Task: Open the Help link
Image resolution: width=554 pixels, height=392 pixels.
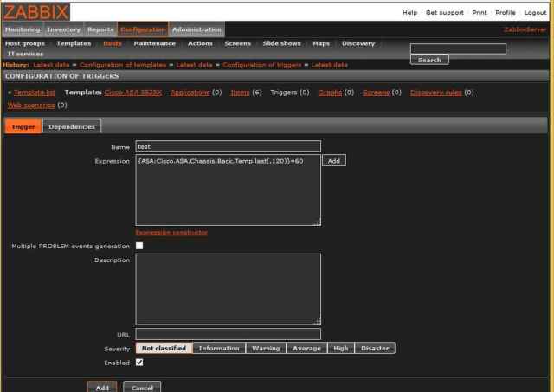Action: [409, 13]
